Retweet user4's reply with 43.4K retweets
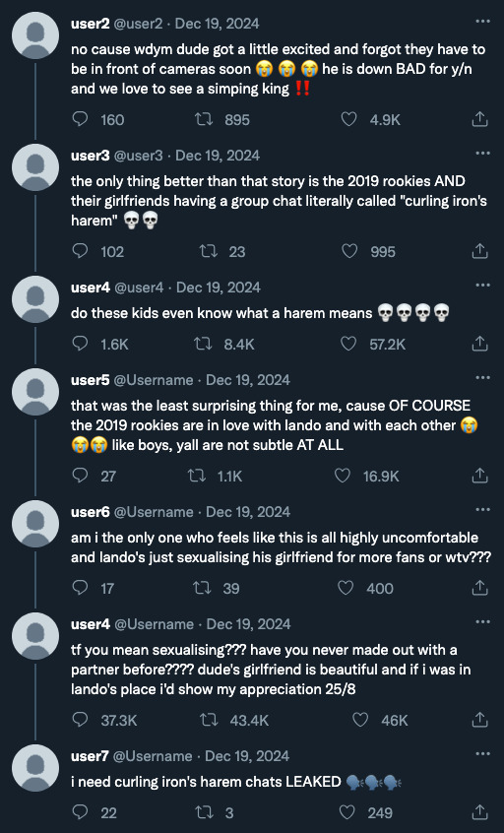Screen dimensions: 504x833 (208, 720)
